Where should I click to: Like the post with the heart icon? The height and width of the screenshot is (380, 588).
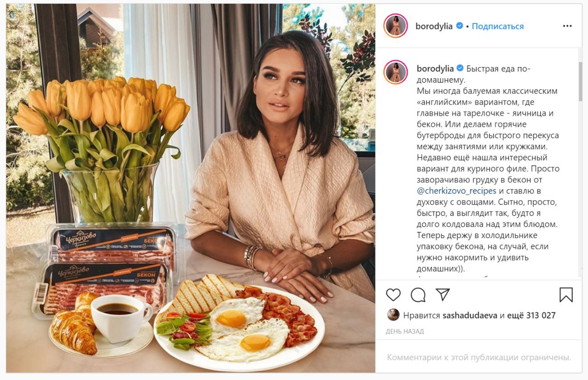[x=393, y=295]
